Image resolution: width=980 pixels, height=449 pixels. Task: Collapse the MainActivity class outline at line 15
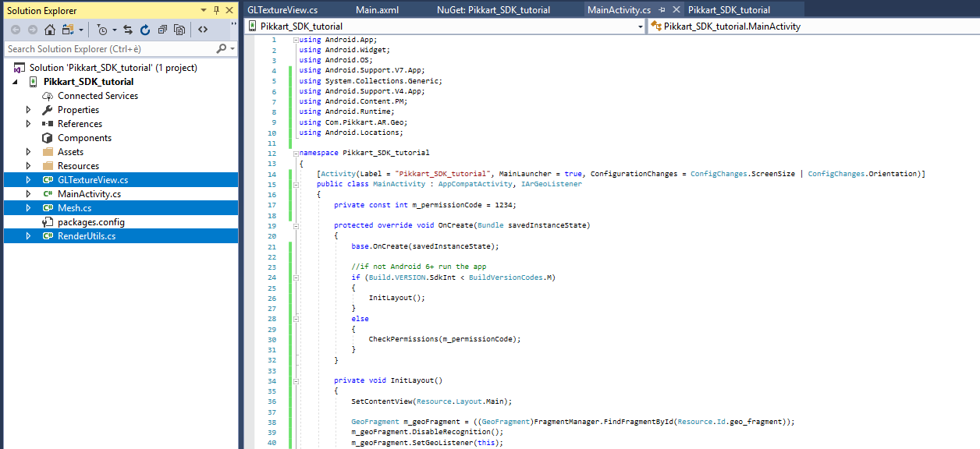coord(296,184)
